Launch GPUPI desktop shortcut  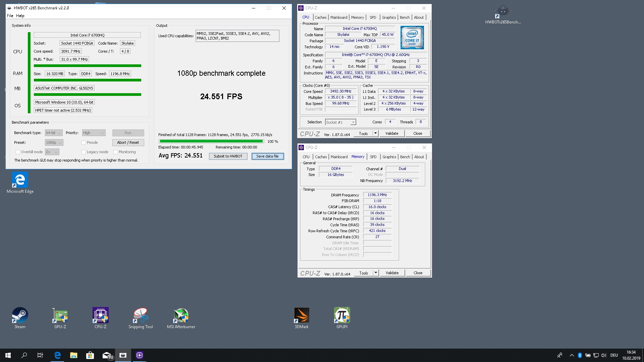tap(342, 318)
